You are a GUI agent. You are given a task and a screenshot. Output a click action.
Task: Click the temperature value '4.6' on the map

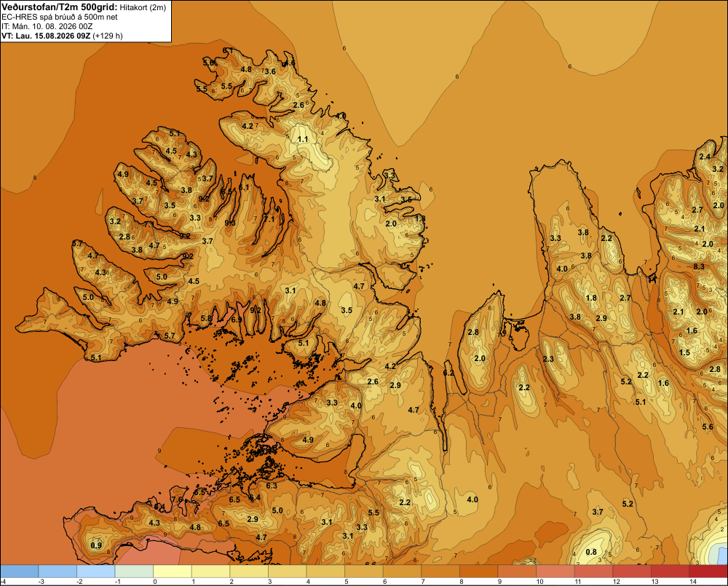tap(289, 63)
